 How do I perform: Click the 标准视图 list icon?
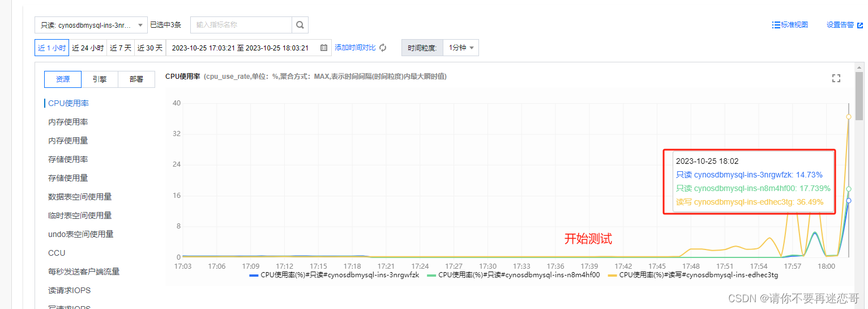[x=776, y=25]
